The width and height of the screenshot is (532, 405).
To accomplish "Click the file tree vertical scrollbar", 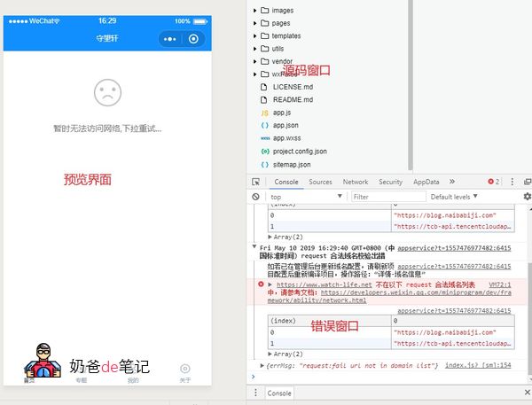I will pyautogui.click(x=411, y=85).
